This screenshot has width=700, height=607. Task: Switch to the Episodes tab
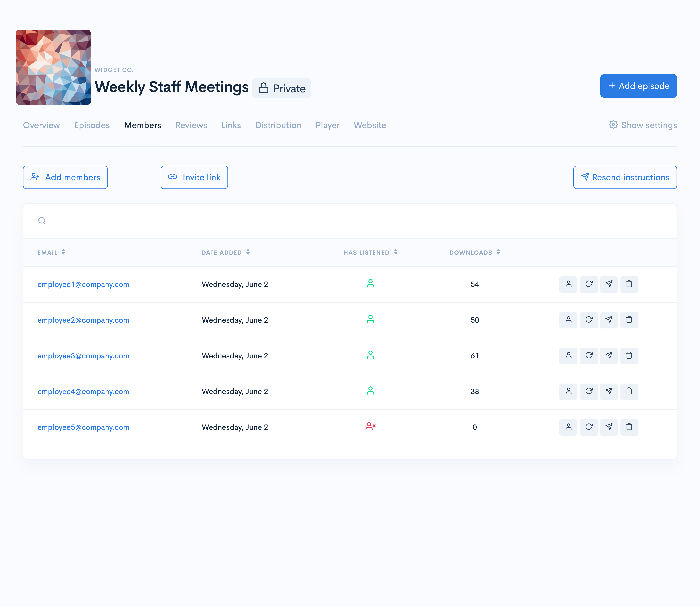click(x=92, y=125)
